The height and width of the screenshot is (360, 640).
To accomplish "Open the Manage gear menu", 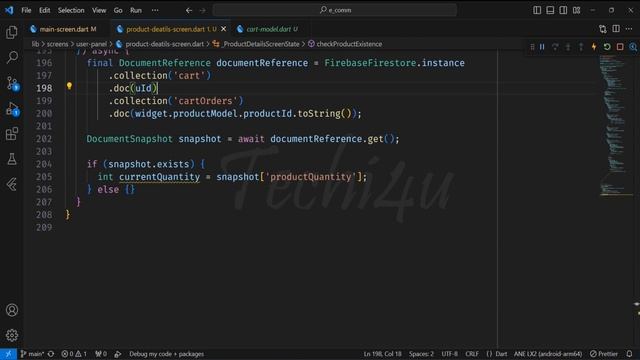I will (x=12, y=335).
